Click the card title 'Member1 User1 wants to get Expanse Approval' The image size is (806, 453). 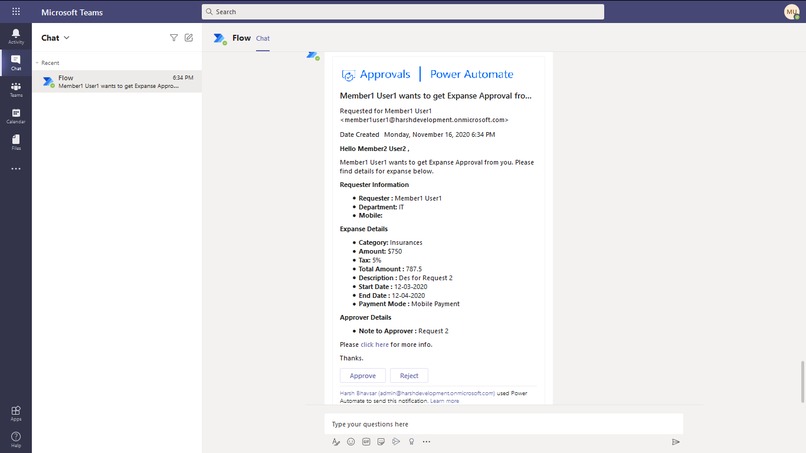[x=435, y=96]
